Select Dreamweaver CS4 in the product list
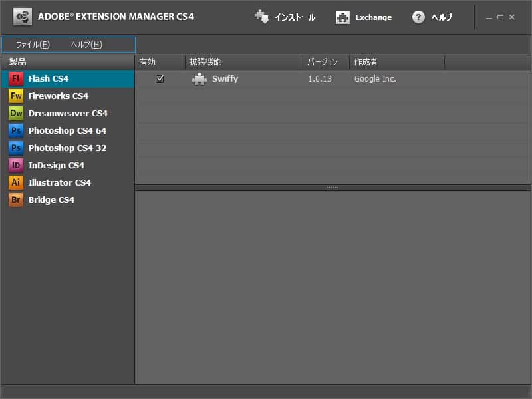This screenshot has width=532, height=399. pos(68,114)
